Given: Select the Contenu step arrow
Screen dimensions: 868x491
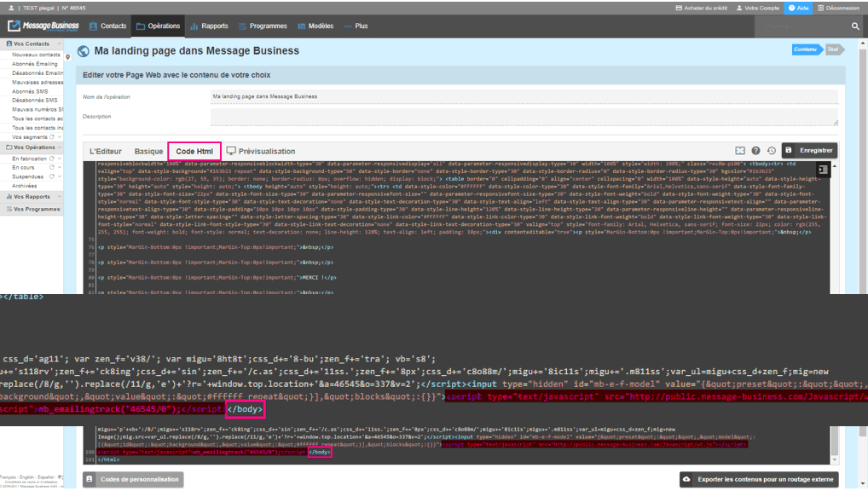Looking at the screenshot, I should click(x=807, y=49).
